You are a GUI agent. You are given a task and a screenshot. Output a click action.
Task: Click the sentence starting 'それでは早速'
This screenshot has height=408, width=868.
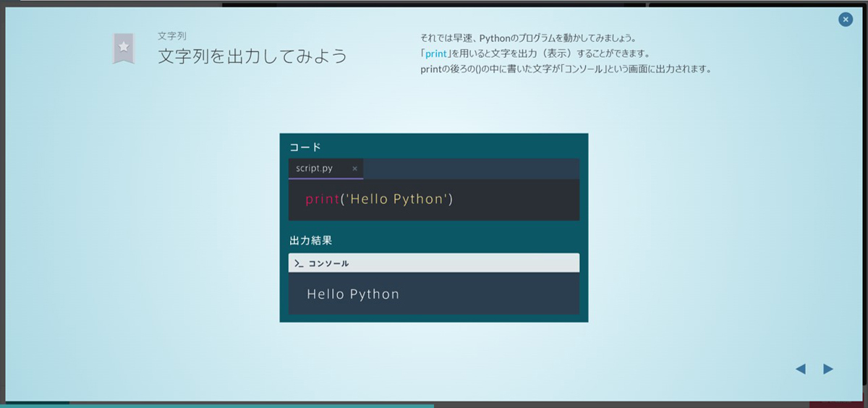tap(528, 38)
